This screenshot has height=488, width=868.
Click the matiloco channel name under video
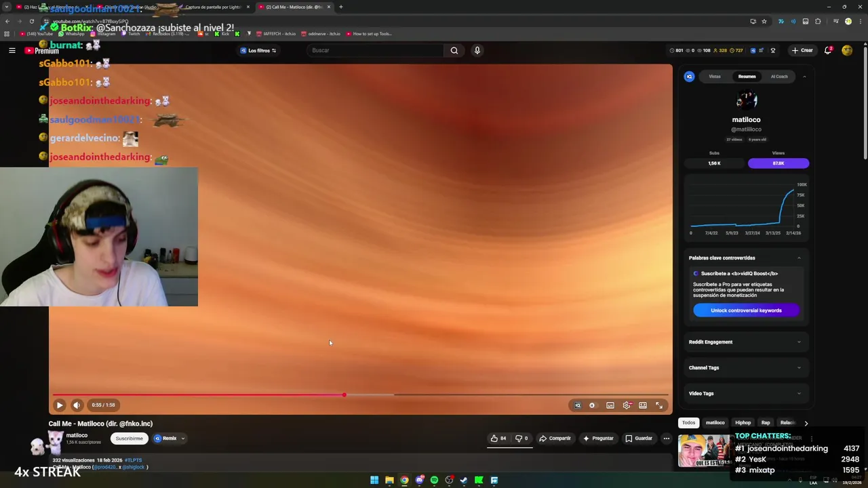(x=77, y=435)
